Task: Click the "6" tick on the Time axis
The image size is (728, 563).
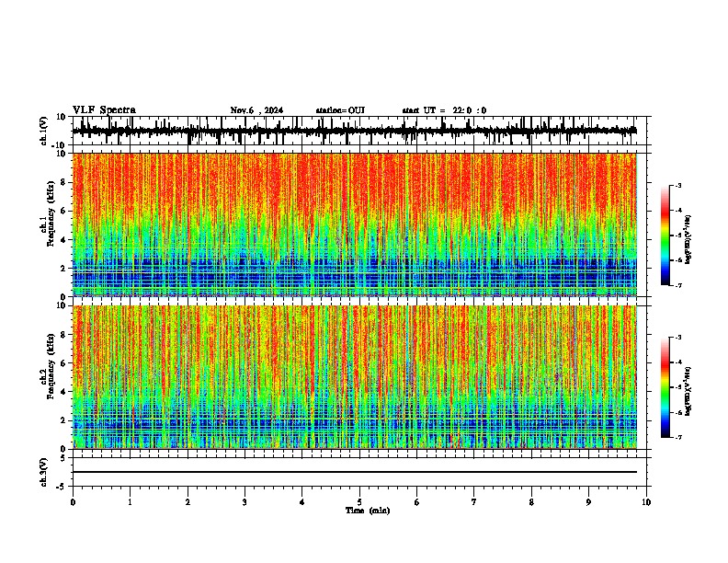Action: coord(417,502)
